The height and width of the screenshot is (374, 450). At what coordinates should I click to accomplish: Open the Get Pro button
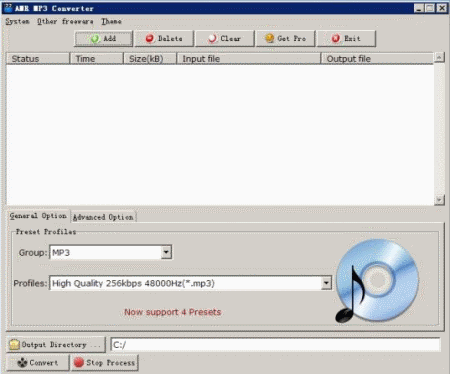(x=285, y=39)
